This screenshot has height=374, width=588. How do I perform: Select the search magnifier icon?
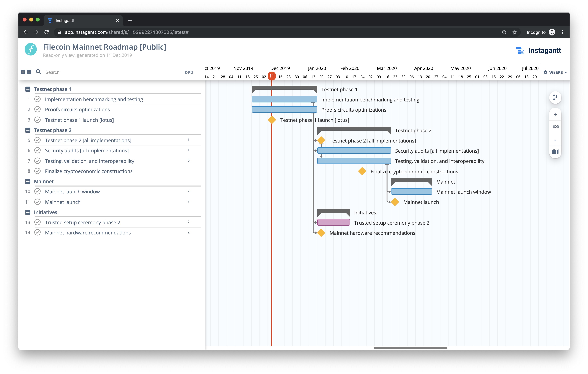point(38,72)
